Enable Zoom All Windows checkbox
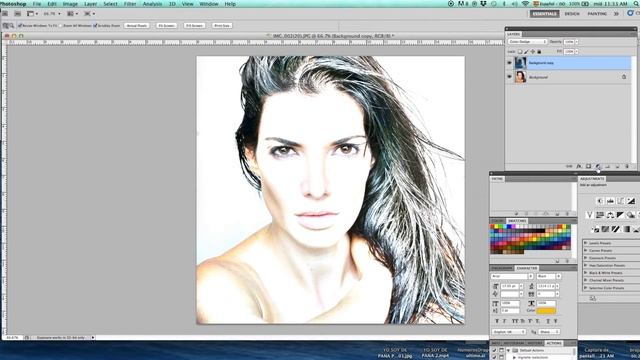The height and width of the screenshot is (360, 640). tap(60, 25)
